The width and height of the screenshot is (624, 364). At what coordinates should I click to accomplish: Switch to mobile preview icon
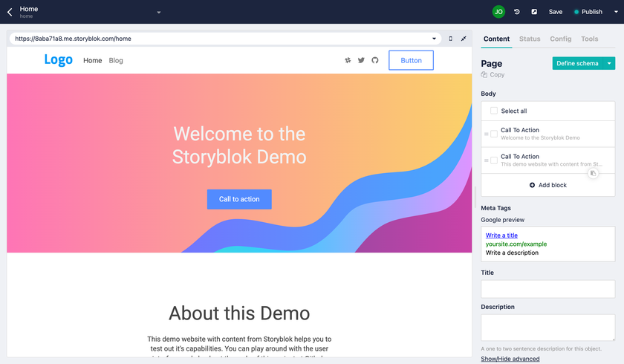click(x=450, y=39)
